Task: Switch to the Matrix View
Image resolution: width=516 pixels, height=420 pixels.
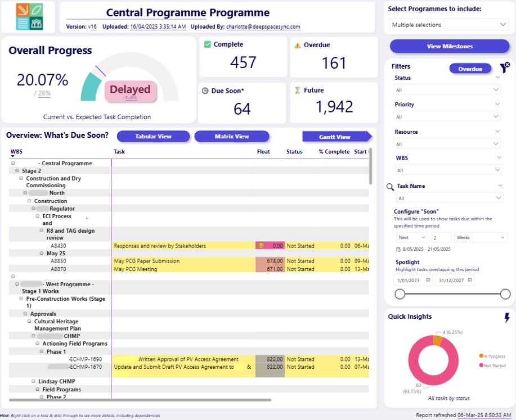Action: point(232,137)
